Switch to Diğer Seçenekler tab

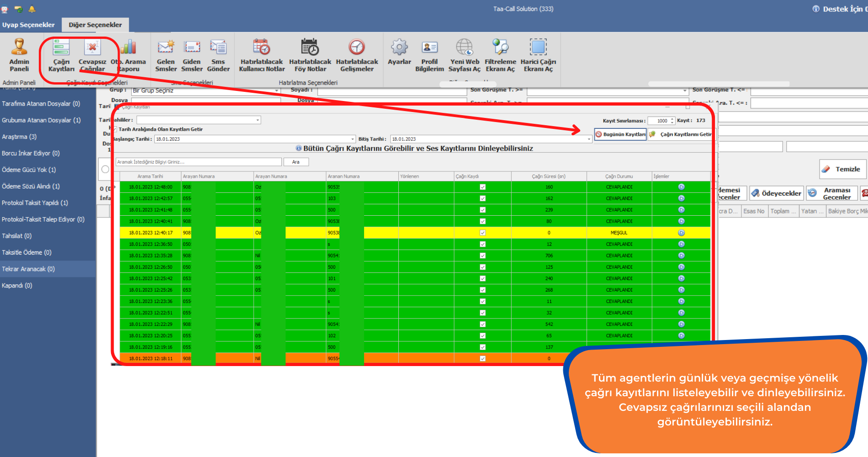(x=95, y=25)
